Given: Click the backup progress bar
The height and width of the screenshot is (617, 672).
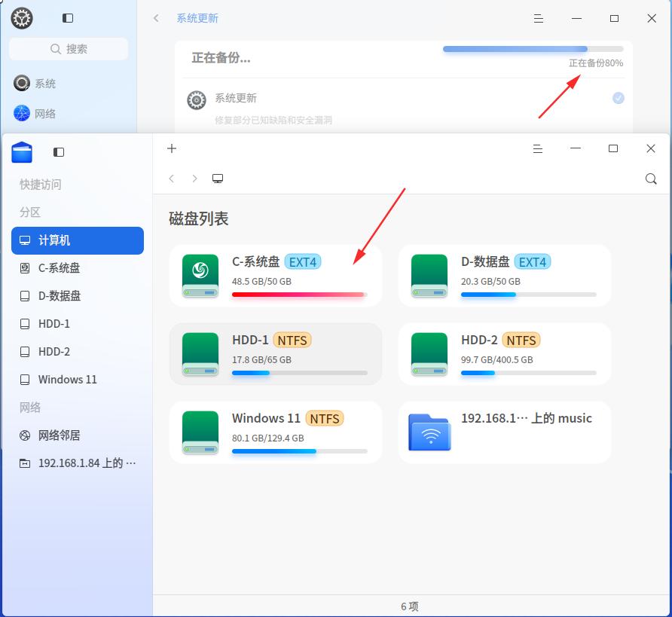Looking at the screenshot, I should [x=533, y=49].
